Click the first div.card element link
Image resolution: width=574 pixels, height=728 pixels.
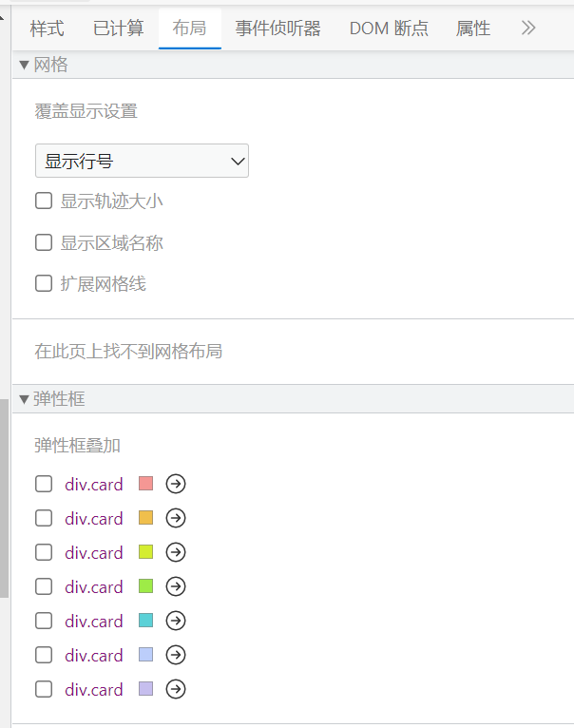pos(93,485)
